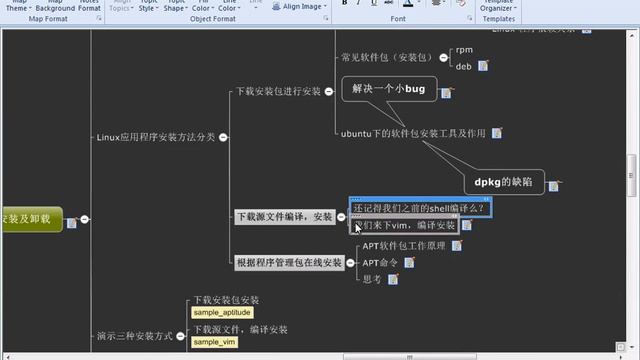Viewport: 640px width, 360px height.
Task: Open the note icon beside 我们来下vim，编译安装
Action: [x=467, y=225]
